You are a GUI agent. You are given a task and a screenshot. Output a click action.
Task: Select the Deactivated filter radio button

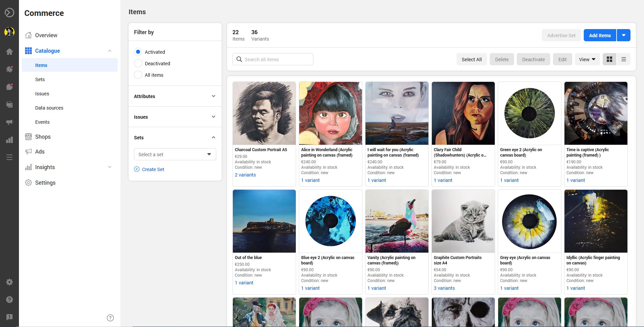(x=138, y=63)
